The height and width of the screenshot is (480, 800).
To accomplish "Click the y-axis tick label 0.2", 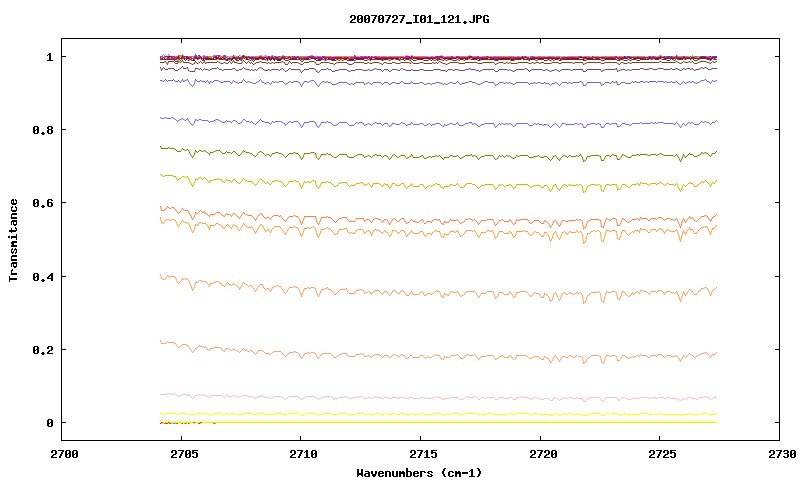I will point(43,350).
